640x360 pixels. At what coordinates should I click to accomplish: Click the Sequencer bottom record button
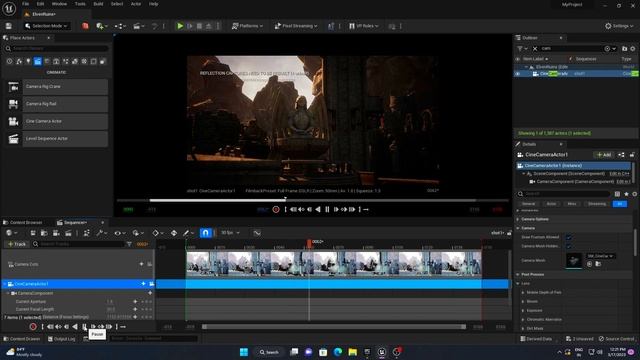(x=33, y=327)
